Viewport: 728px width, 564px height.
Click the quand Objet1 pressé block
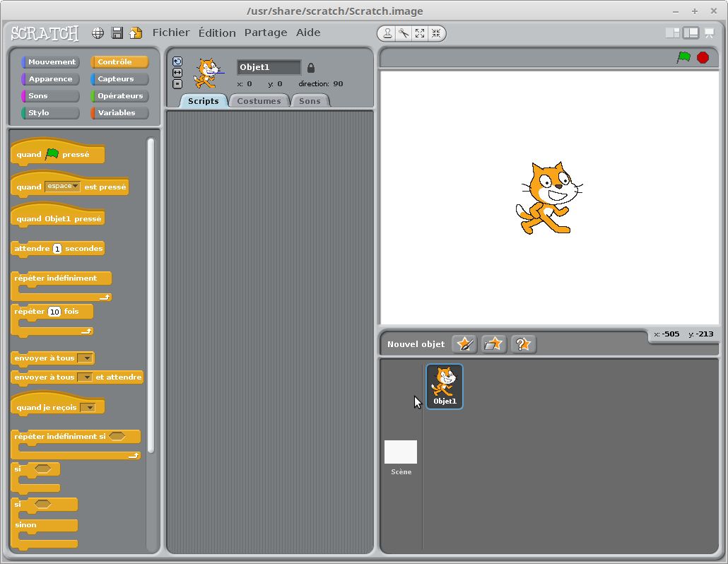57,216
